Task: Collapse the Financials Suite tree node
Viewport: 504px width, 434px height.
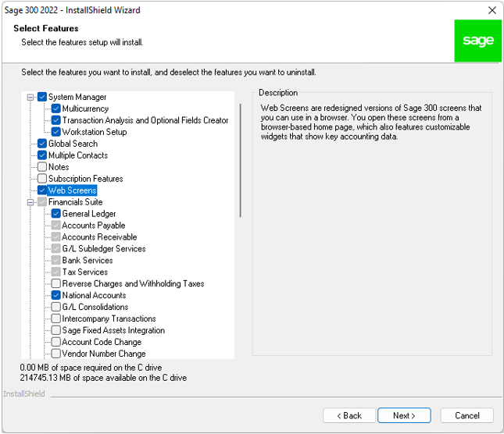Action: (31, 202)
